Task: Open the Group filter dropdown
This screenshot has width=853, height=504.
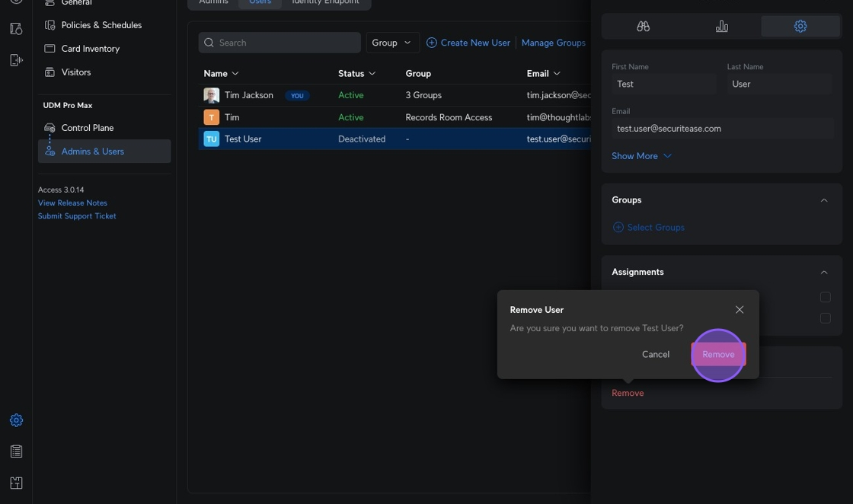Action: [392, 43]
